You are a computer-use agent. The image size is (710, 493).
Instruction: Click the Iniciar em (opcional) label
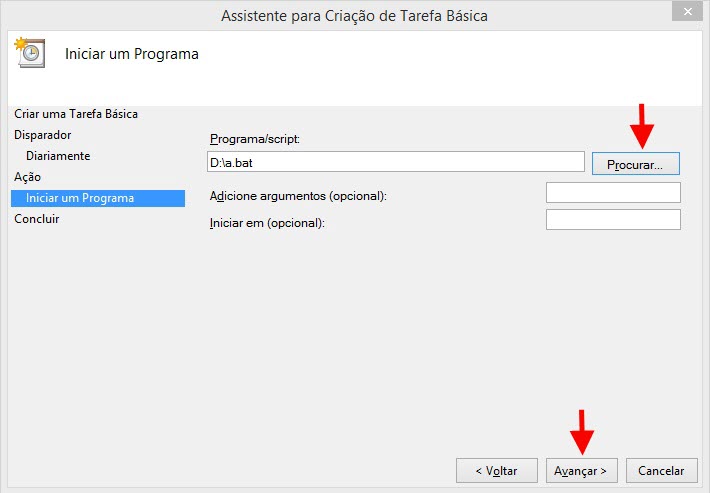pyautogui.click(x=267, y=223)
